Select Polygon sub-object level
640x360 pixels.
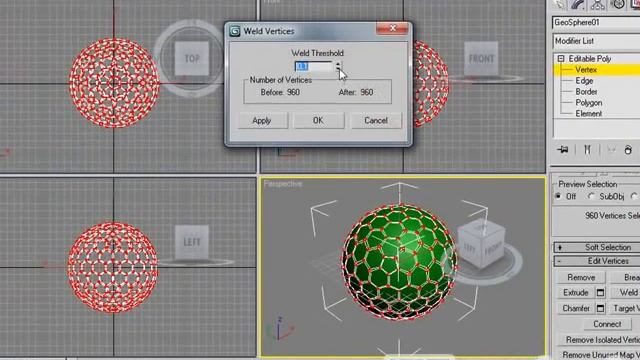tap(589, 103)
